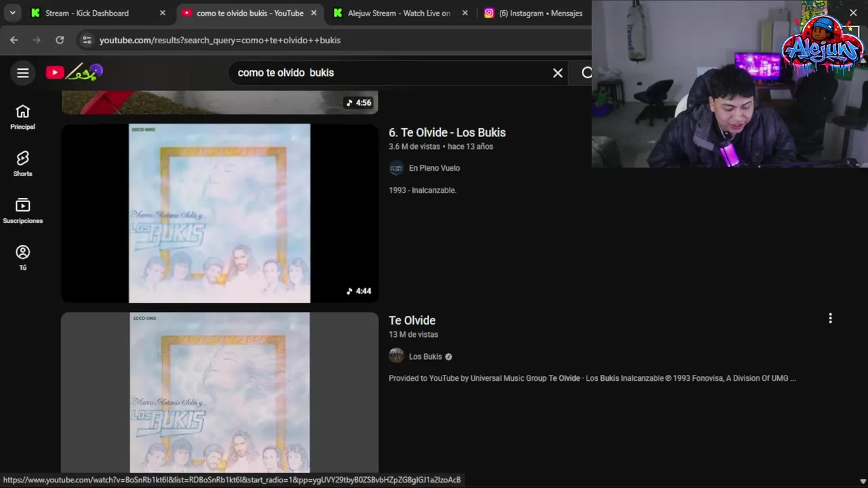Switch to Alejuw Stream Kick tab

tap(399, 13)
